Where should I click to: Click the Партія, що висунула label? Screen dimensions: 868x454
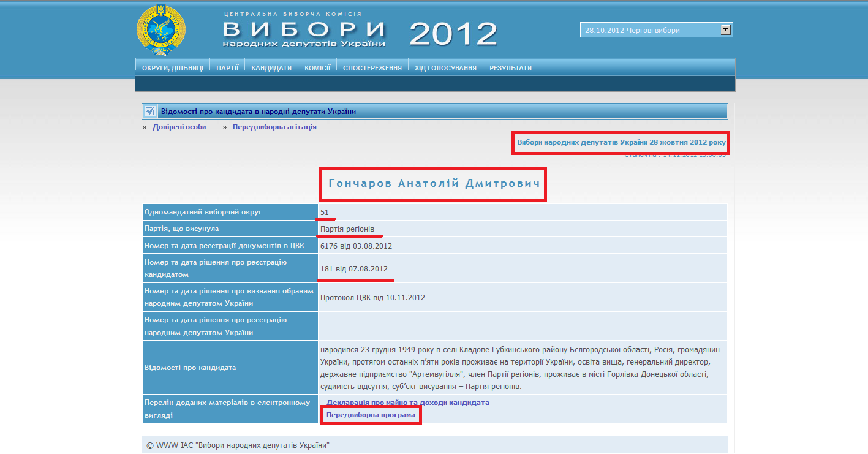[182, 229]
